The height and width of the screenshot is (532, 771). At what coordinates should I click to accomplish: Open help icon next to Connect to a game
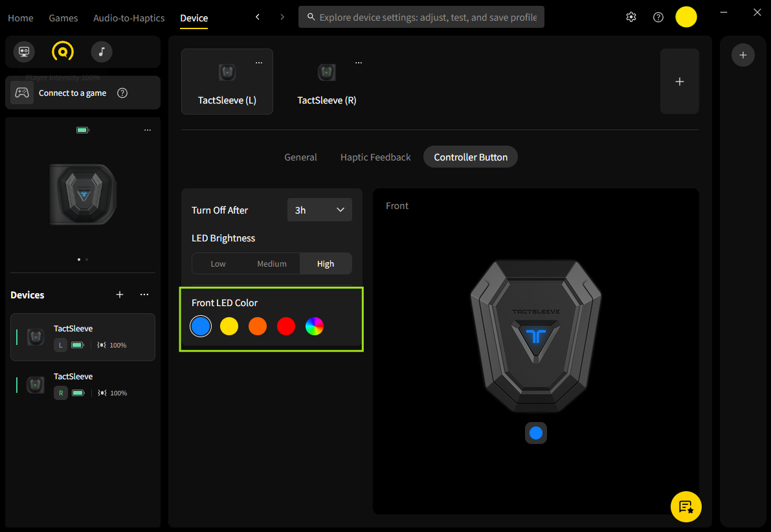122,93
